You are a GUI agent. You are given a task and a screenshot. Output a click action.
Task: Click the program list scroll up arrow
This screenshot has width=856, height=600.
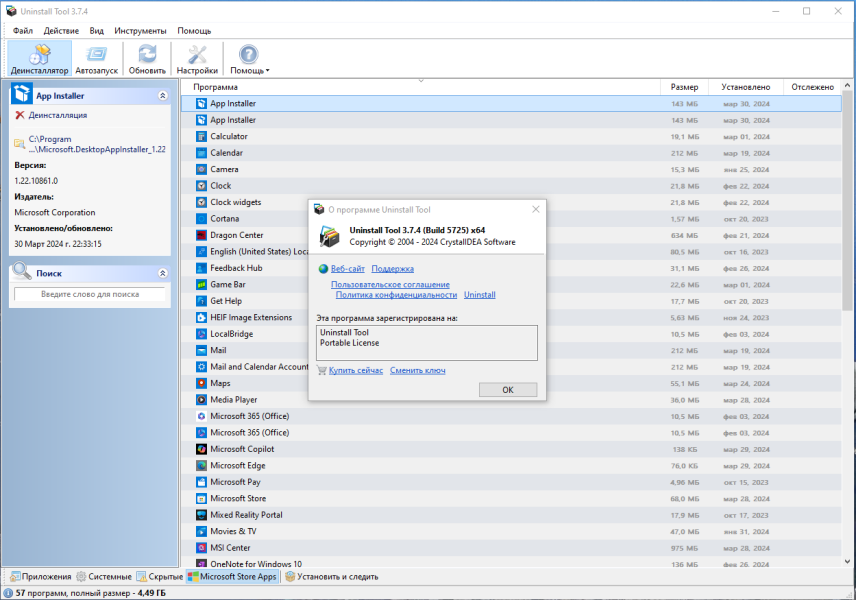click(847, 85)
